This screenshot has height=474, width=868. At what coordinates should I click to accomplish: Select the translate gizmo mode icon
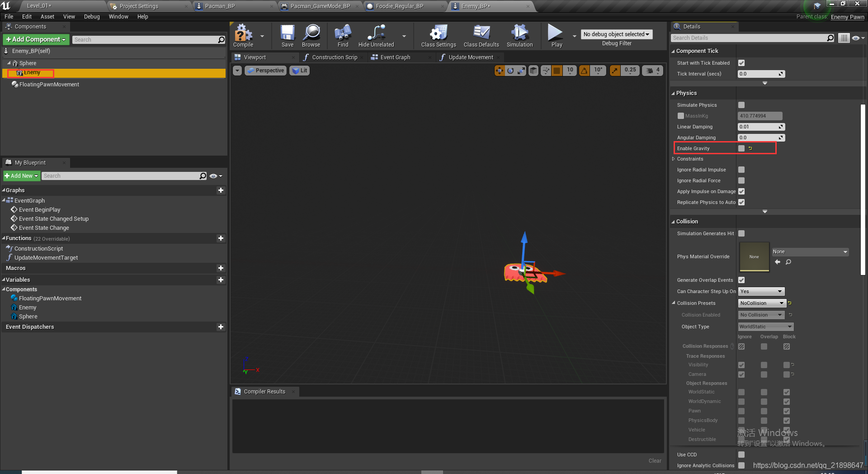(500, 71)
